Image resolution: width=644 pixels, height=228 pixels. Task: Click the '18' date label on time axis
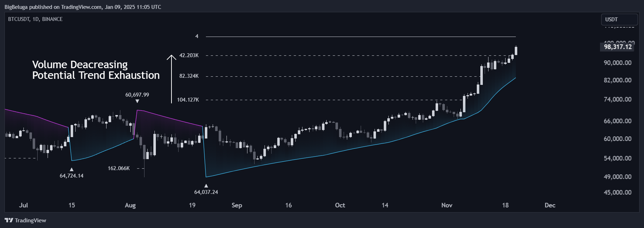coord(505,205)
